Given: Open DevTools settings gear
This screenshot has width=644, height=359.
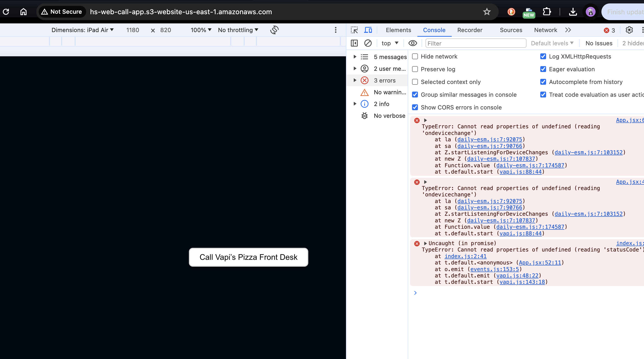Looking at the screenshot, I should coord(629,30).
